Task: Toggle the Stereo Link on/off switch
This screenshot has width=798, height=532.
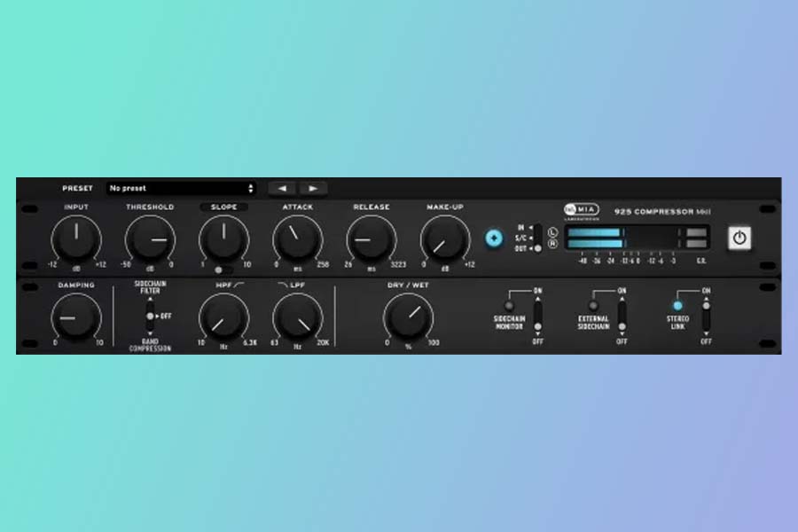Action: 706,316
